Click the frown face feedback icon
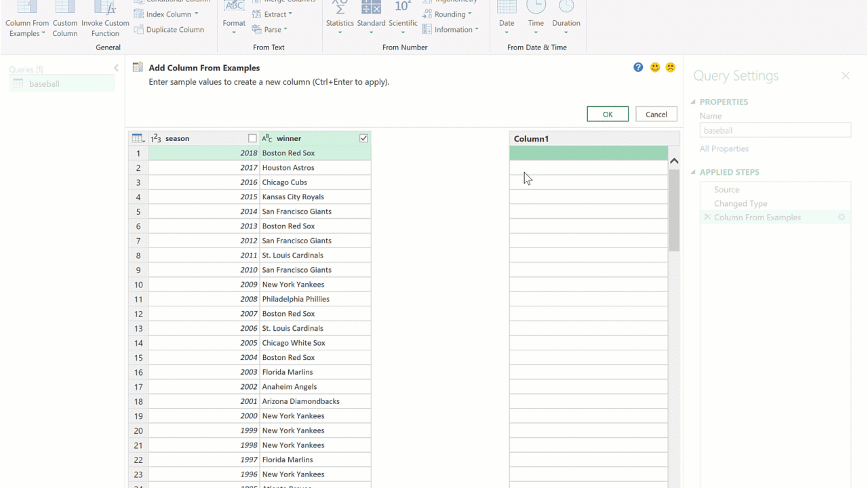868x488 pixels. pyautogui.click(x=671, y=68)
